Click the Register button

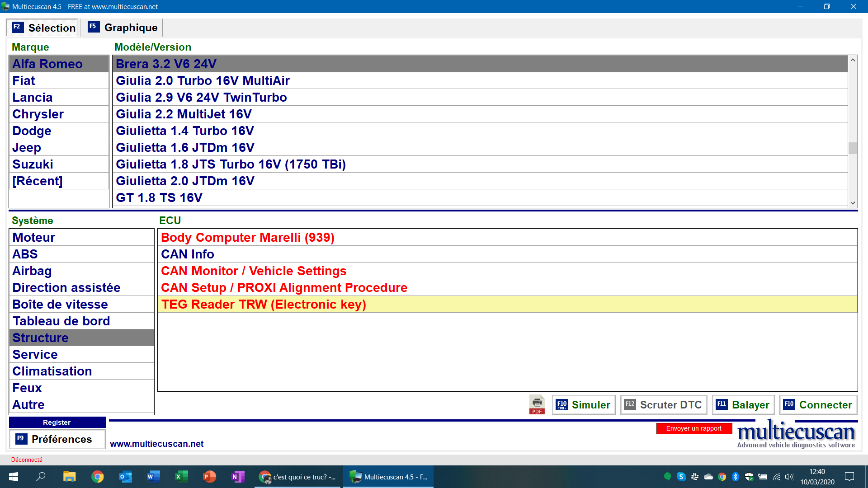click(x=57, y=422)
